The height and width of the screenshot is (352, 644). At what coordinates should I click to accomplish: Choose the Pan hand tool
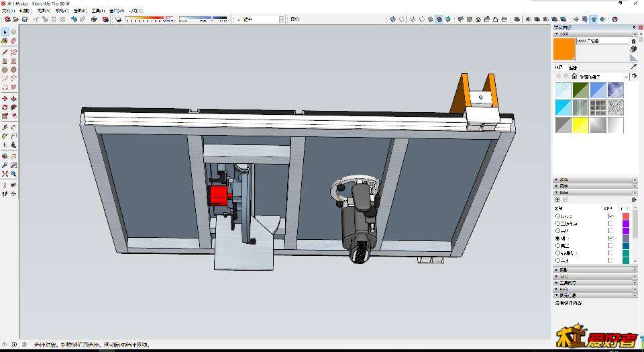tap(13, 157)
